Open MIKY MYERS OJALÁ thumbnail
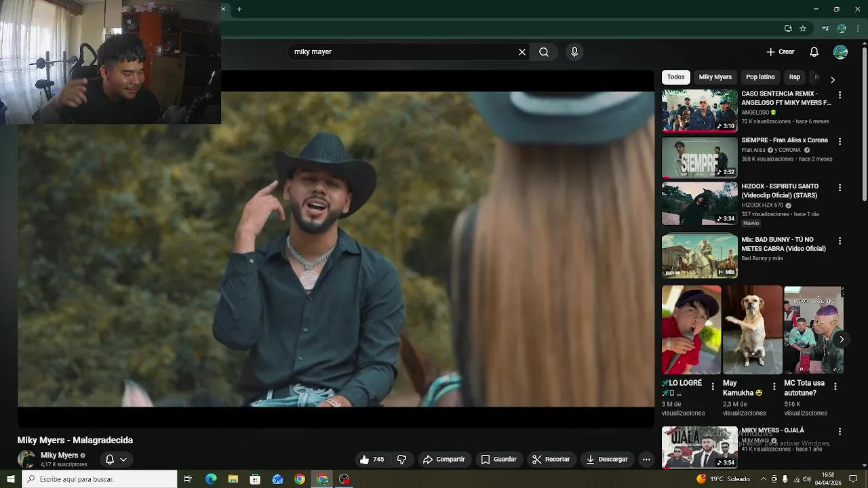The image size is (868, 488). click(x=699, y=447)
